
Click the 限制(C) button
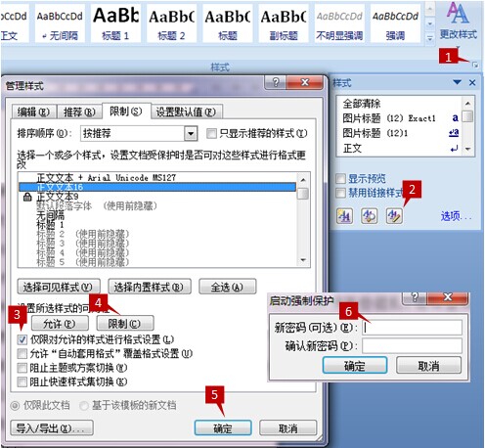point(125,324)
